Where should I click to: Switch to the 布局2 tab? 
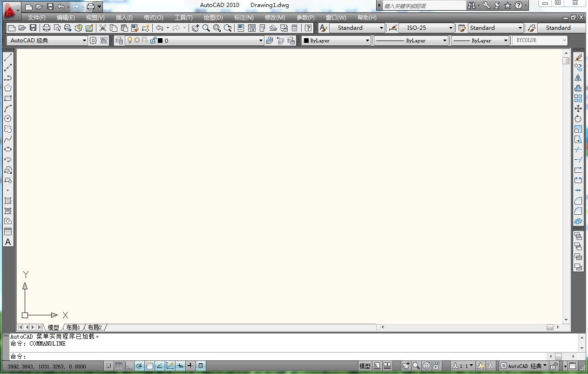(x=95, y=327)
